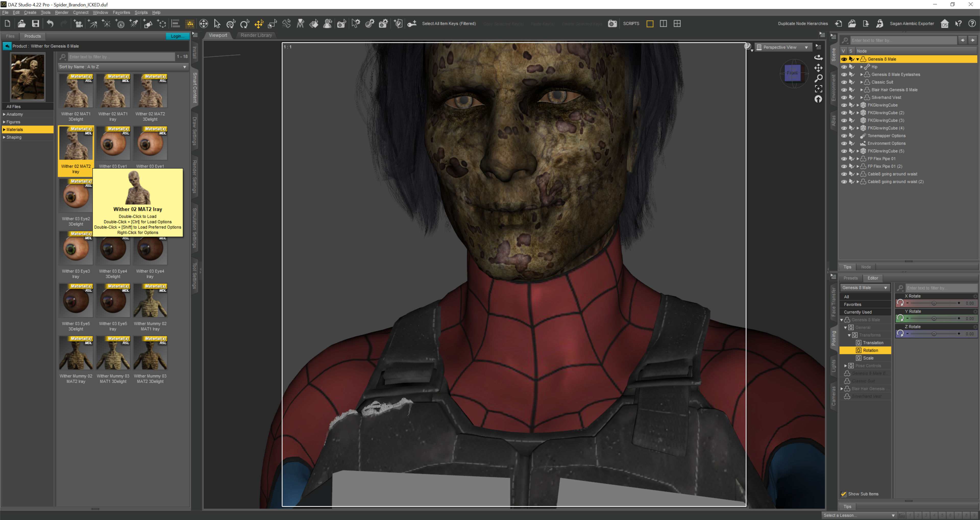This screenshot has width=980, height=520.
Task: Open the Sort by Name dropdown
Action: (123, 67)
